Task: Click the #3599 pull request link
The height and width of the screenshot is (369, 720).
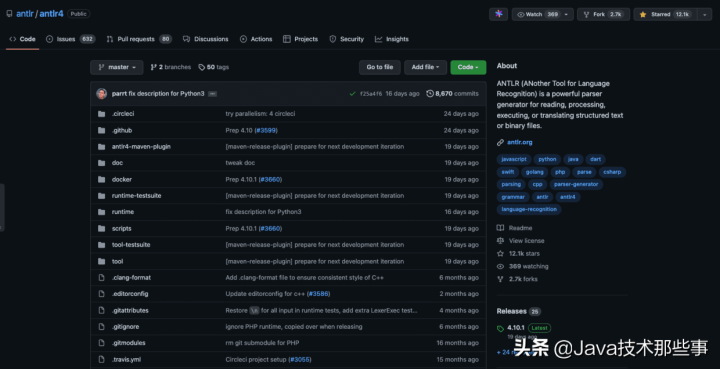Action: tap(266, 130)
